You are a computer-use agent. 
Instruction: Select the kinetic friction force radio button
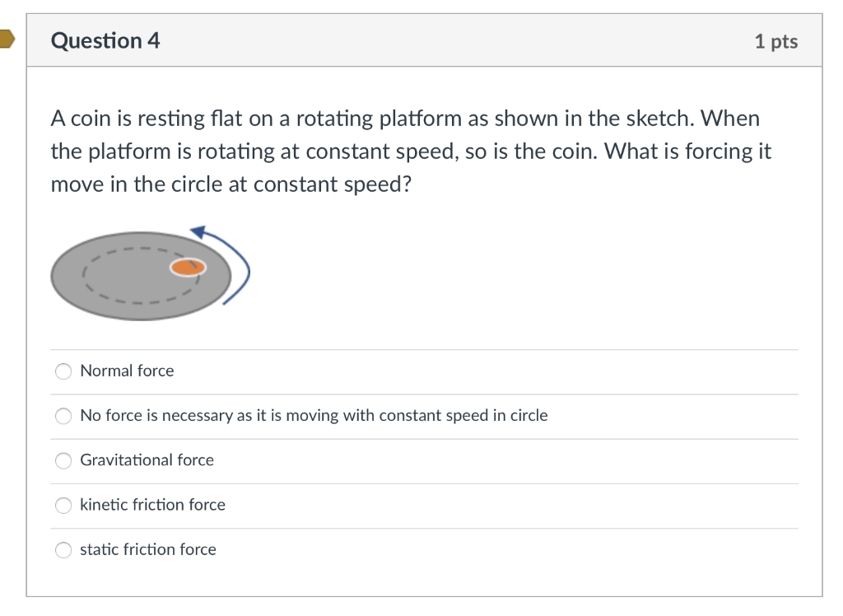[x=63, y=505]
